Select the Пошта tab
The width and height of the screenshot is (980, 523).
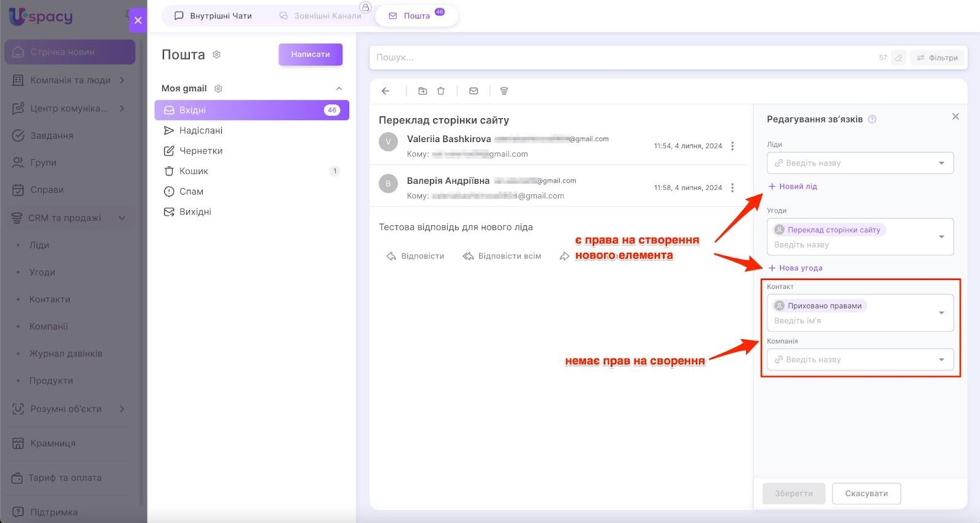tap(417, 16)
